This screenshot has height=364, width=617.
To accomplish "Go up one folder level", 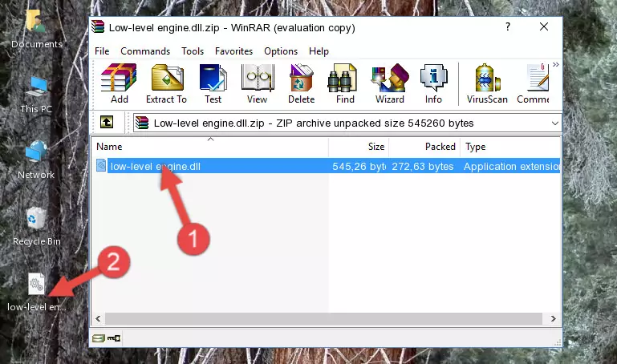I will [x=107, y=122].
